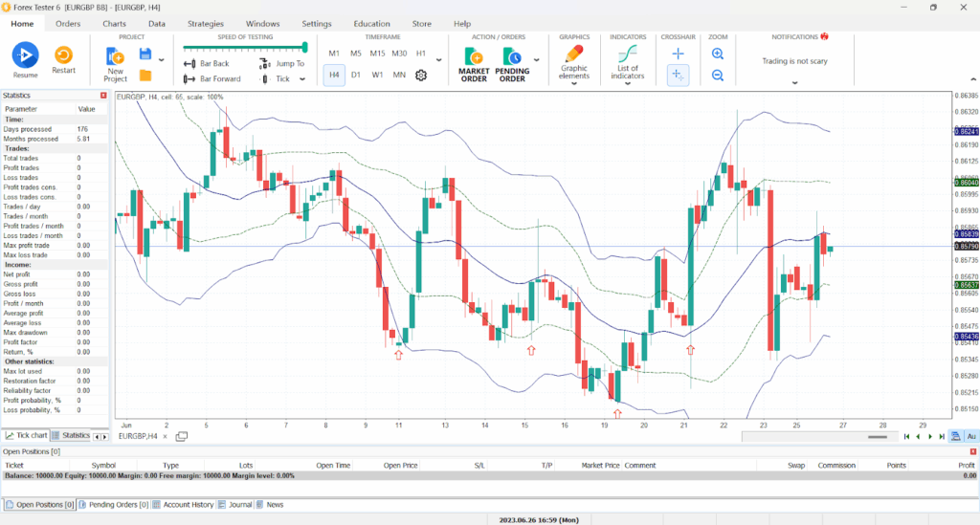Open the Home ribbon tab
This screenshot has width=980, height=525.
click(22, 24)
